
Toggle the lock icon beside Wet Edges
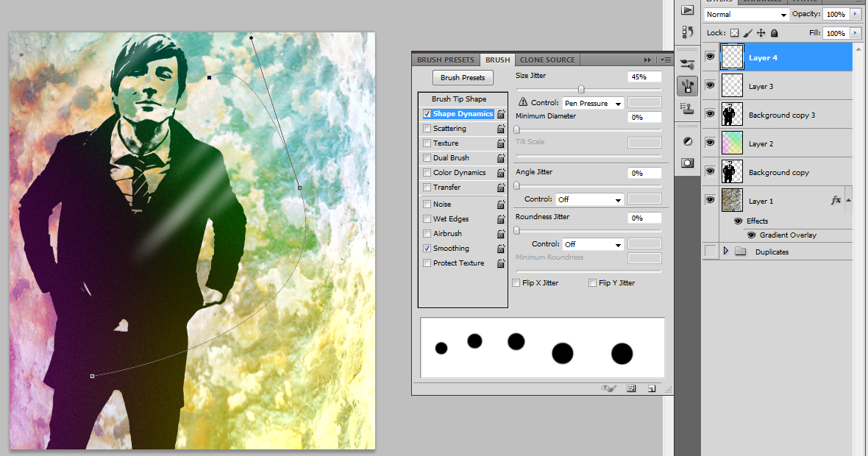pyautogui.click(x=501, y=219)
